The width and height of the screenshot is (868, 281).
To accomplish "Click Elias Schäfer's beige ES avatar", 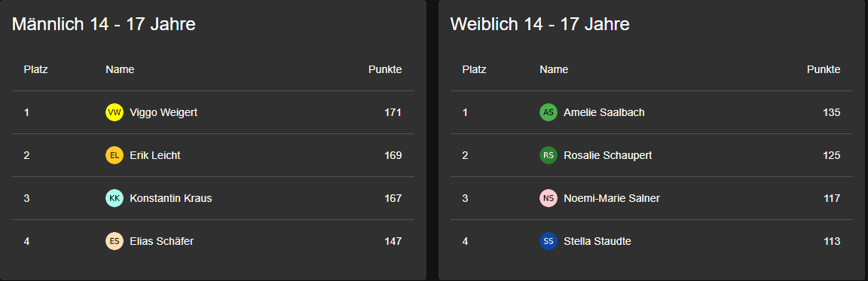I will pos(115,241).
